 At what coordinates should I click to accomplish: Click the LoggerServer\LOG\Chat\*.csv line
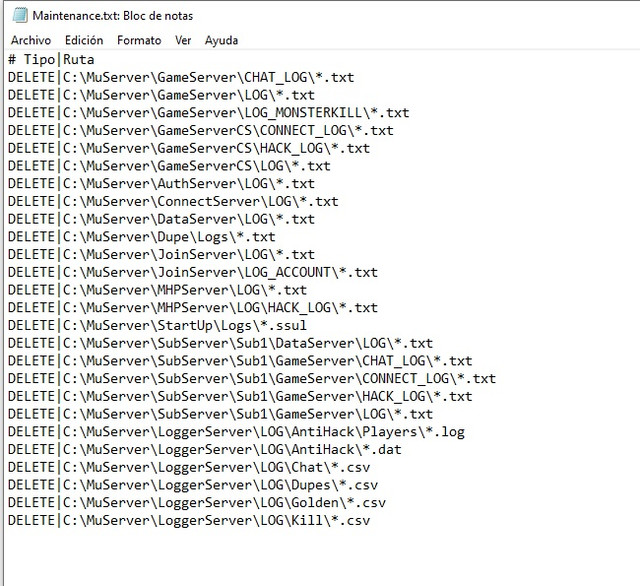pyautogui.click(x=189, y=468)
